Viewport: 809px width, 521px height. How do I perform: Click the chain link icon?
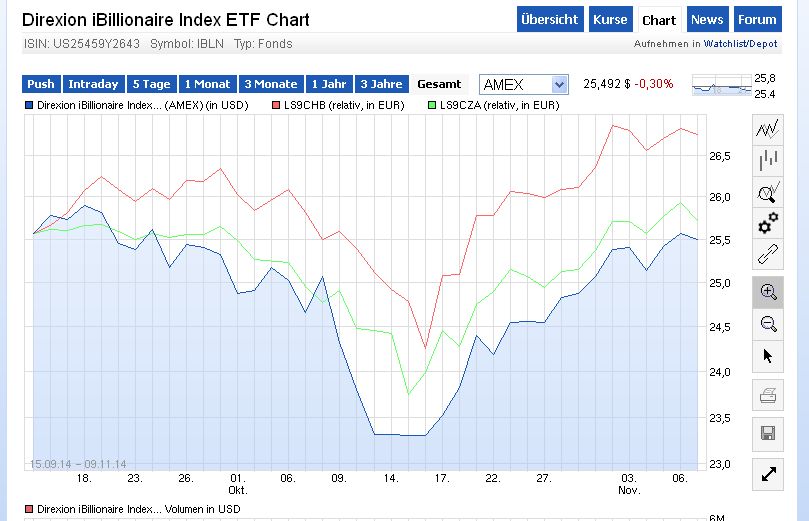768,254
